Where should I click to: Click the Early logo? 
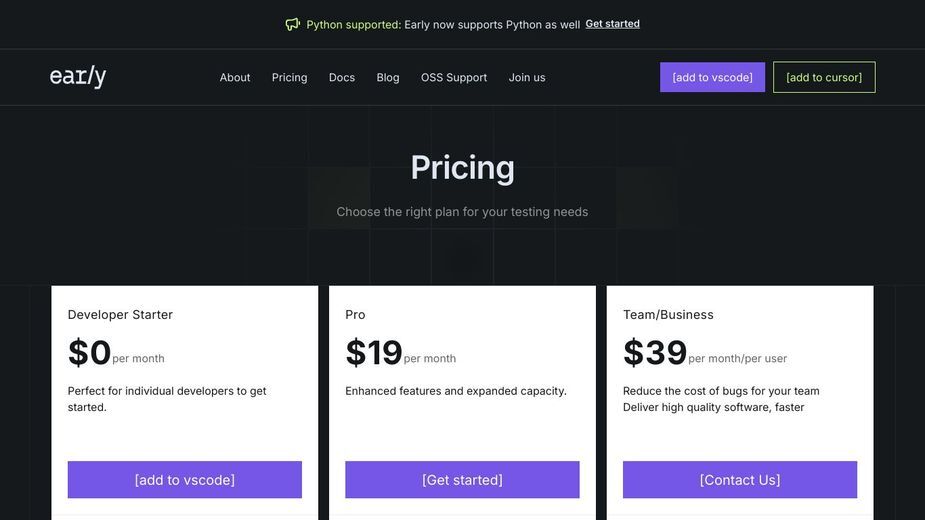[x=78, y=77]
